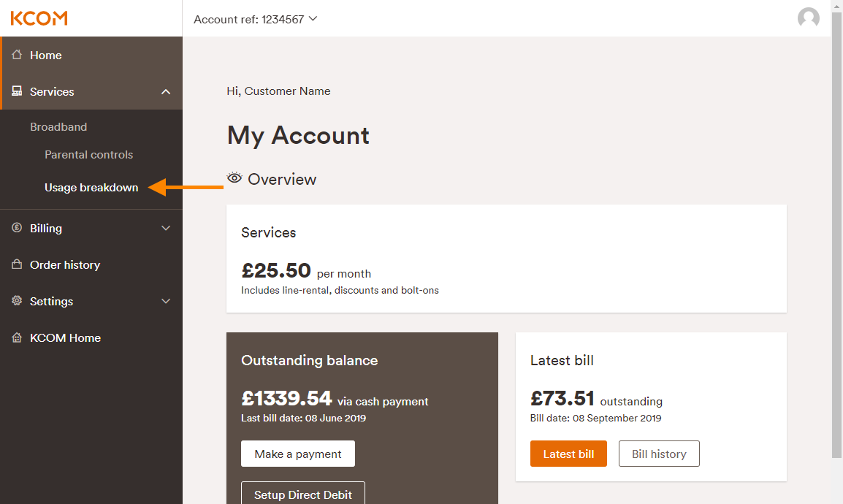Click the Settings gear icon
Screen dimensions: 843x504
(17, 301)
